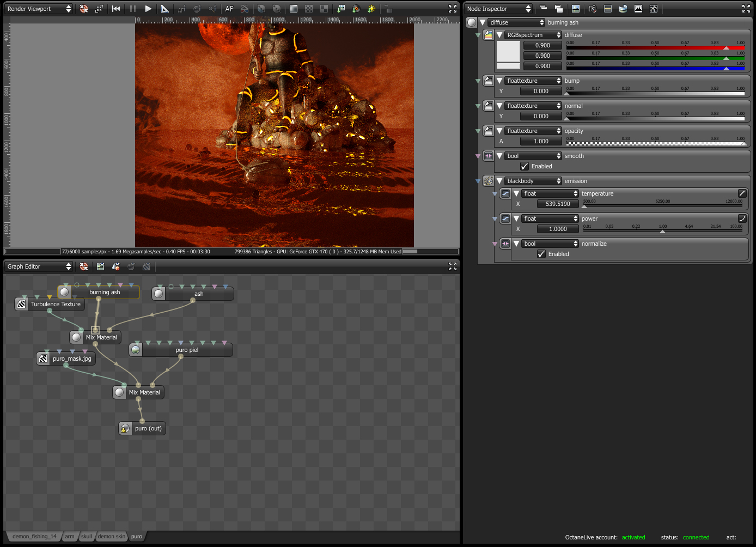Viewport: 756px width, 547px height.
Task: Select the puro_mask.jpg node
Action: [x=66, y=359]
